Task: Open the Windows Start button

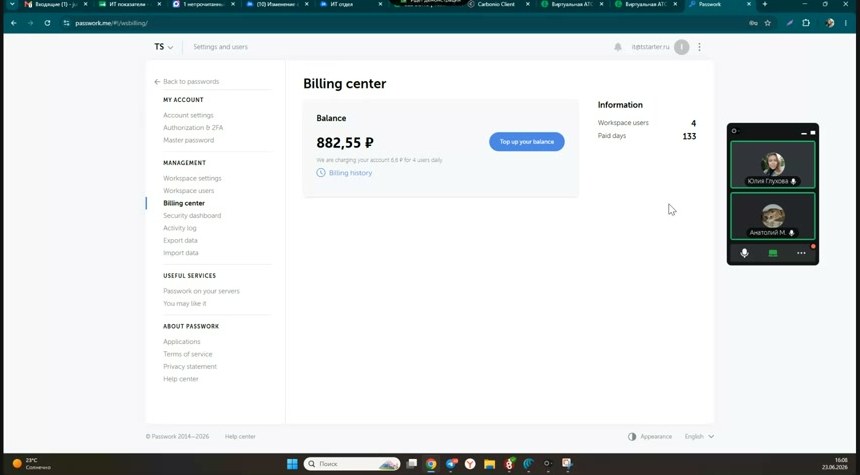Action: click(x=292, y=464)
